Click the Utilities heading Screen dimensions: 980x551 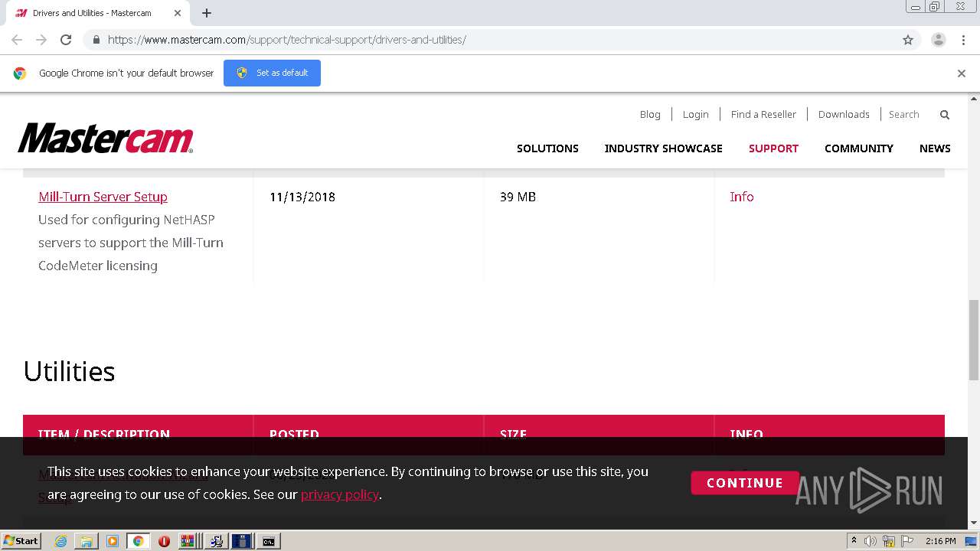pos(69,371)
